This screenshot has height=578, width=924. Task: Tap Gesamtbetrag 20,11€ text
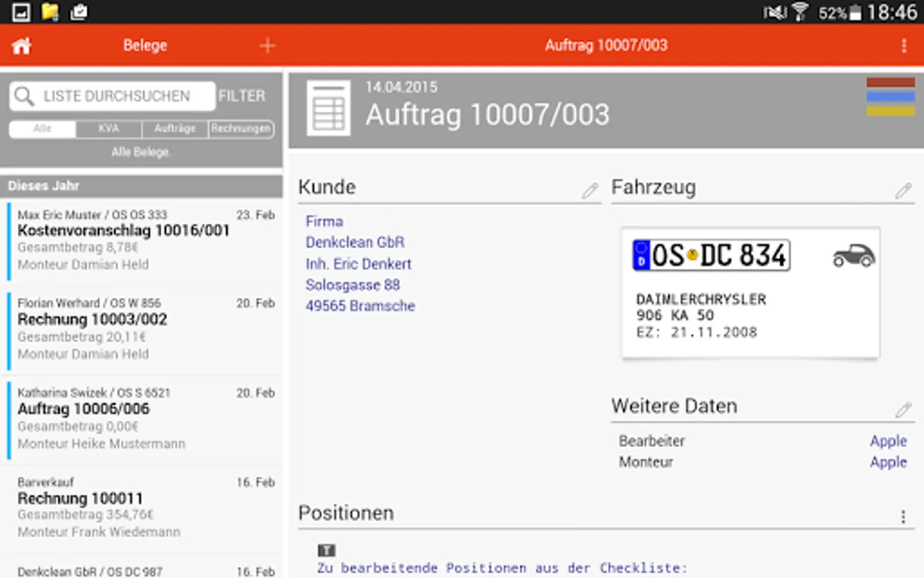(81, 337)
